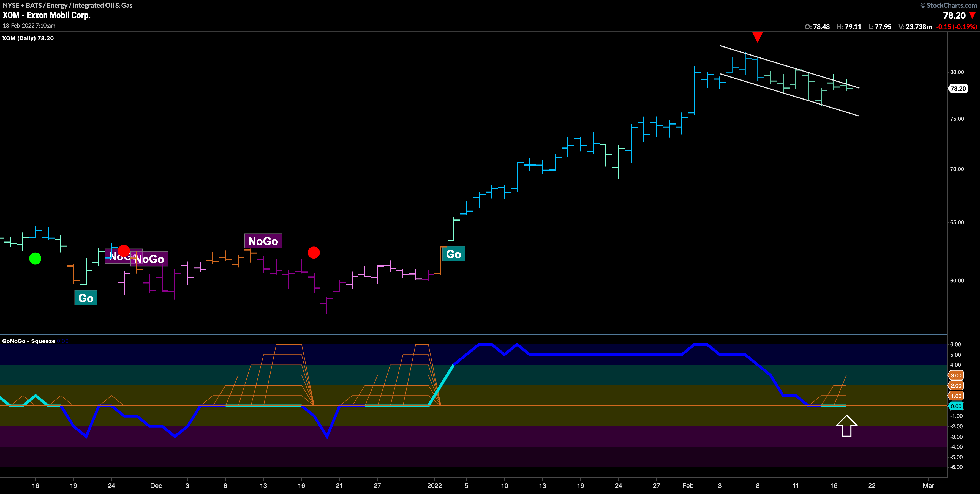Click the green circle signal marker
The width and height of the screenshot is (980, 494).
(x=35, y=258)
